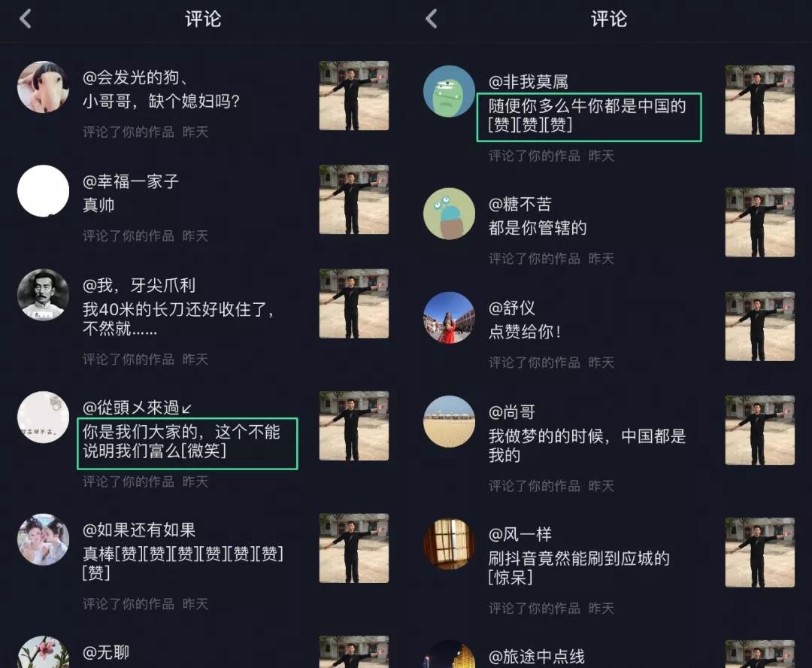Viewport: 812px width, 668px height.
Task: Open username link @從頭乄來過
Action: [x=137, y=408]
